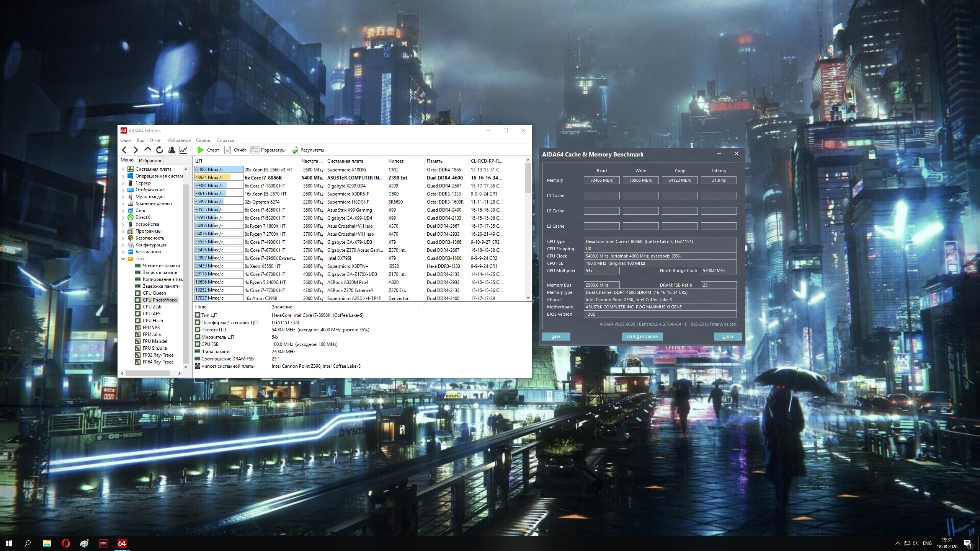This screenshot has width=980, height=551.
Task: Open the Параметры settings toolbar item
Action: pos(268,150)
